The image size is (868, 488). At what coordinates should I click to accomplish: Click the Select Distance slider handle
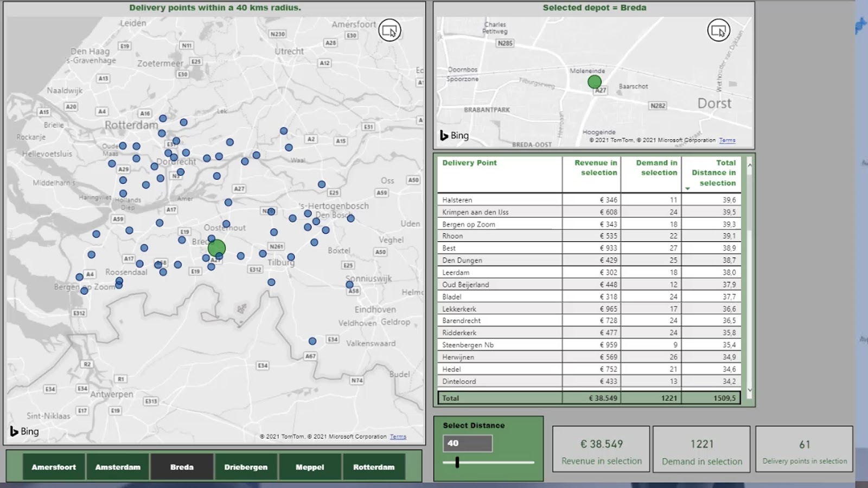(x=457, y=462)
